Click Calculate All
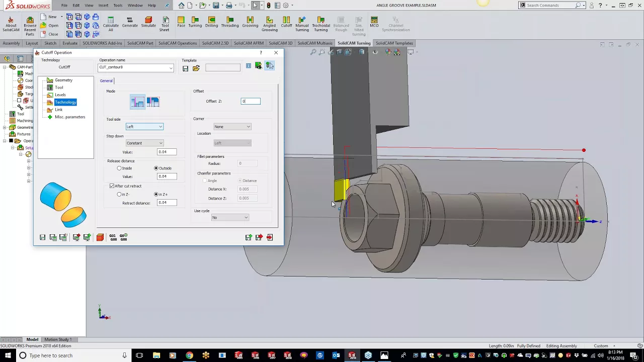 coord(111,24)
